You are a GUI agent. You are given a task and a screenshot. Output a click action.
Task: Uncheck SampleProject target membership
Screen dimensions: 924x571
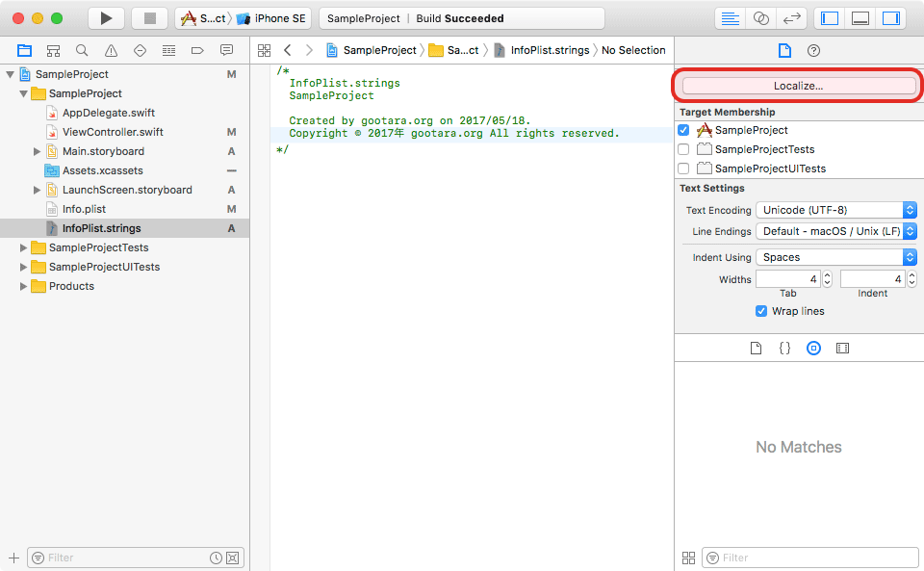click(x=683, y=130)
